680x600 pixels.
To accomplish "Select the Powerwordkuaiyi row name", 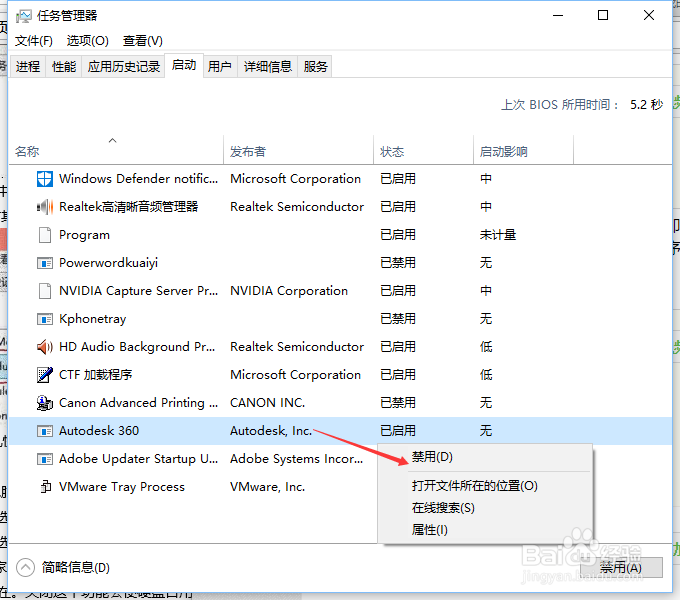I will [x=108, y=263].
